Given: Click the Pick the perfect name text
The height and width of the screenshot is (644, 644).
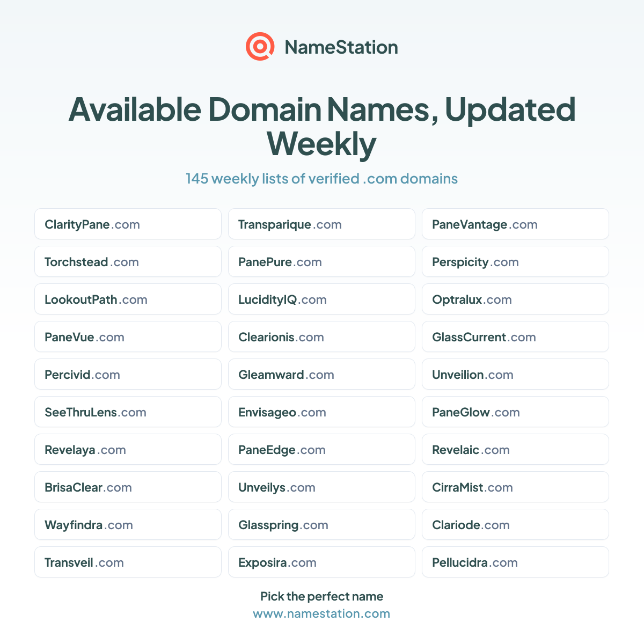Looking at the screenshot, I should coord(322,597).
